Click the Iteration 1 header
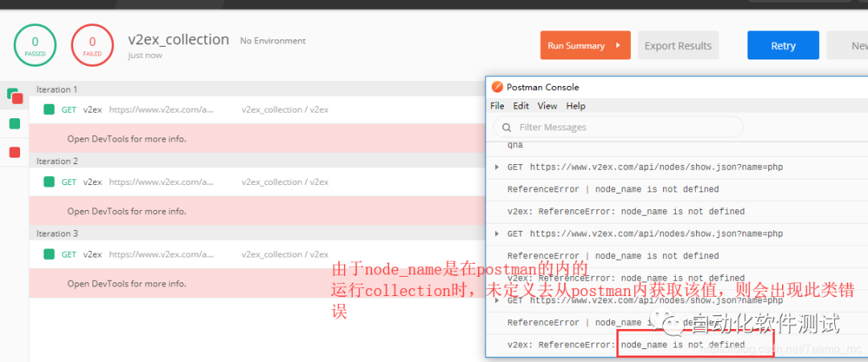Screen dimensions: 868x362 pos(57,89)
